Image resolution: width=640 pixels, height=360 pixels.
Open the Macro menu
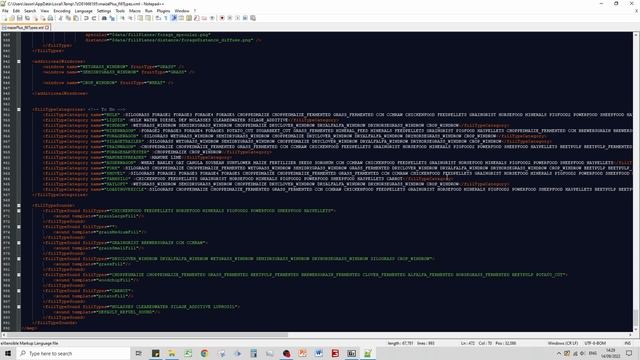pos(135,11)
